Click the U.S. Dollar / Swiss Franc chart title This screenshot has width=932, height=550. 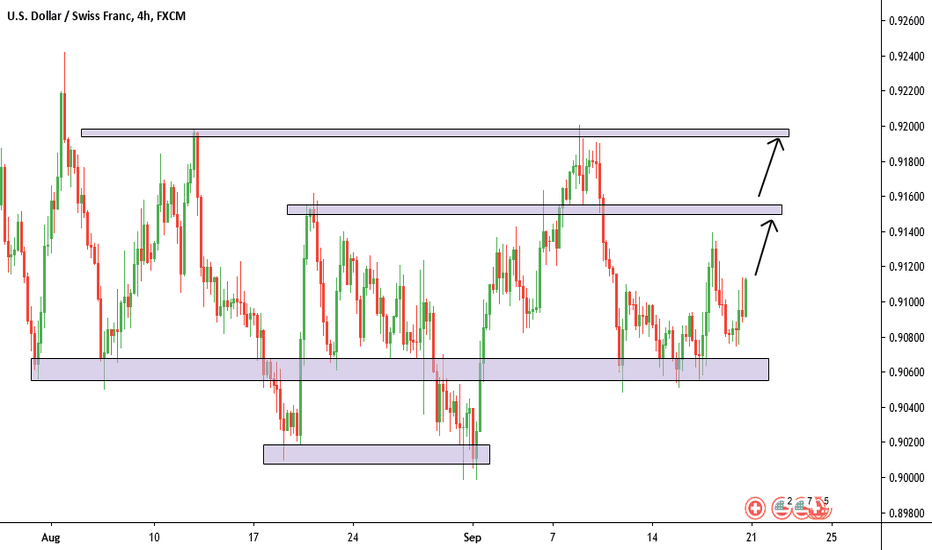click(x=96, y=16)
